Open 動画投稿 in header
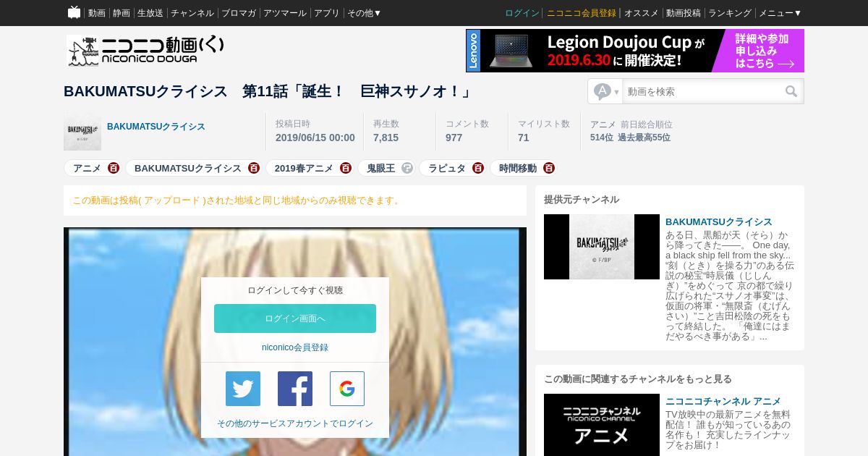The width and height of the screenshot is (868, 456). tap(684, 13)
